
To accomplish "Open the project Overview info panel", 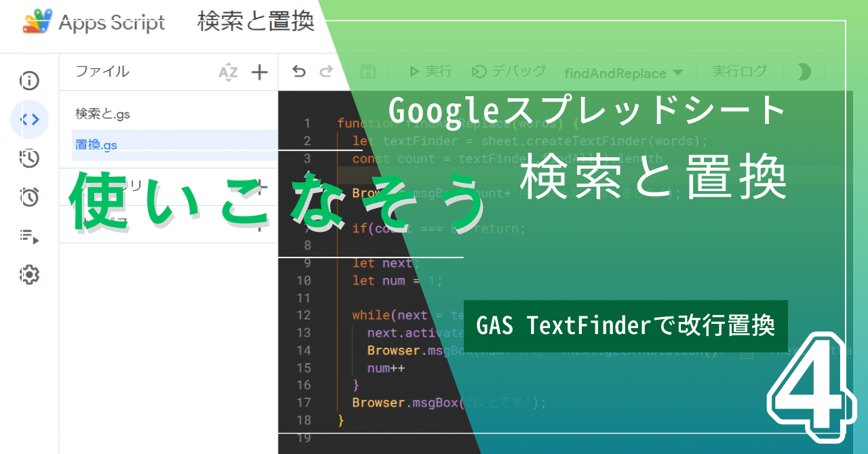I will (30, 81).
